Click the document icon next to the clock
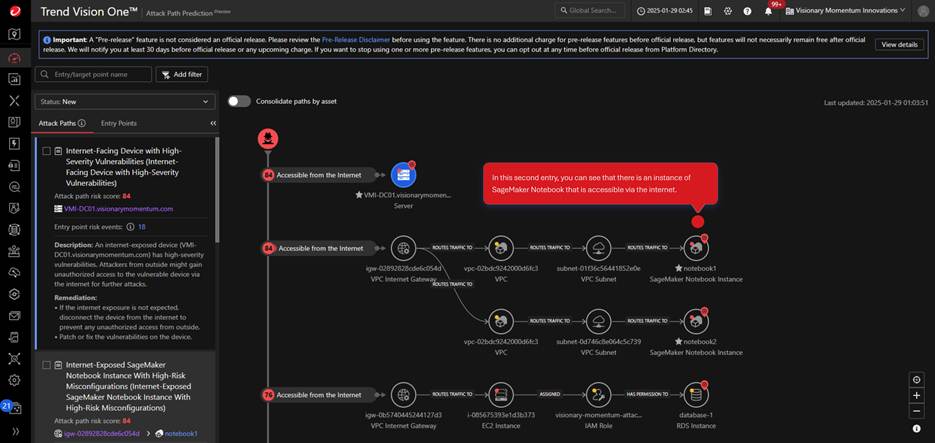 [708, 11]
